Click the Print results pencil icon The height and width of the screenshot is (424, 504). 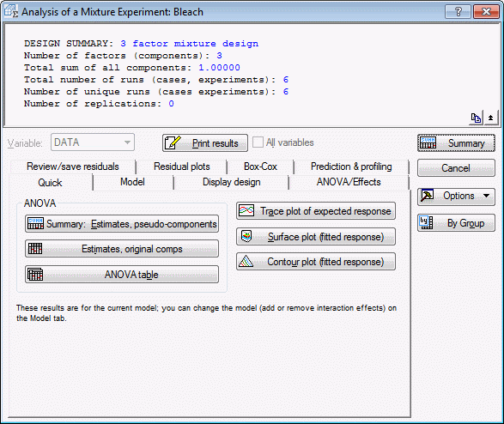(x=173, y=142)
